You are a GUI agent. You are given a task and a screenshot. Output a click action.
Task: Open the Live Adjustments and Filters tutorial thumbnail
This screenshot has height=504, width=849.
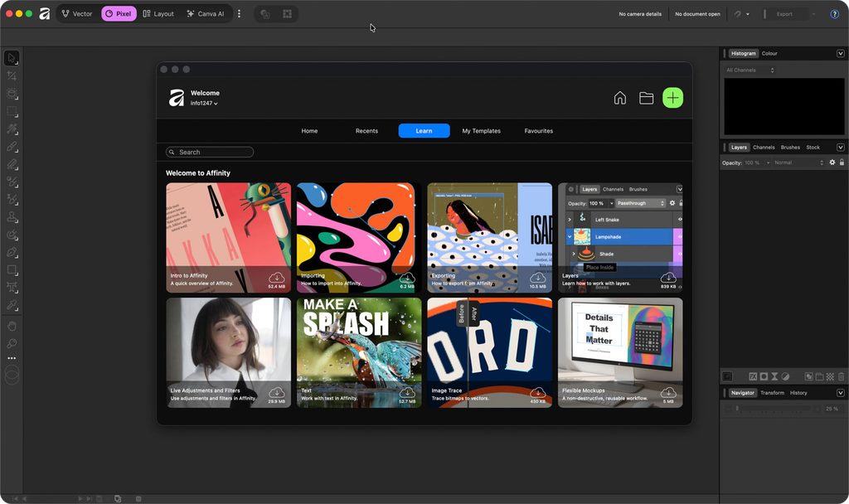click(229, 352)
